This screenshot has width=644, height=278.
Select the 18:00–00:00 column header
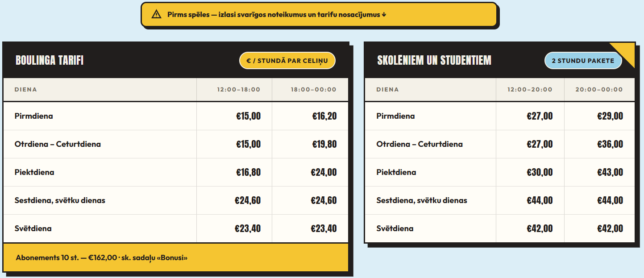click(313, 90)
